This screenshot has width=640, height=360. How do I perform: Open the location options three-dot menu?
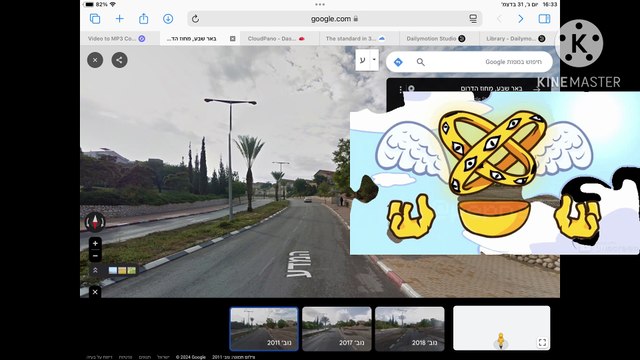click(x=401, y=89)
